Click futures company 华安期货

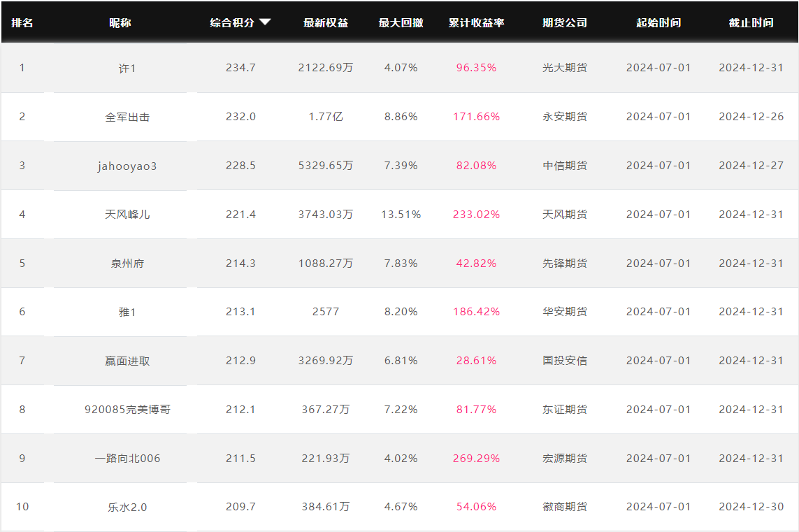565,311
